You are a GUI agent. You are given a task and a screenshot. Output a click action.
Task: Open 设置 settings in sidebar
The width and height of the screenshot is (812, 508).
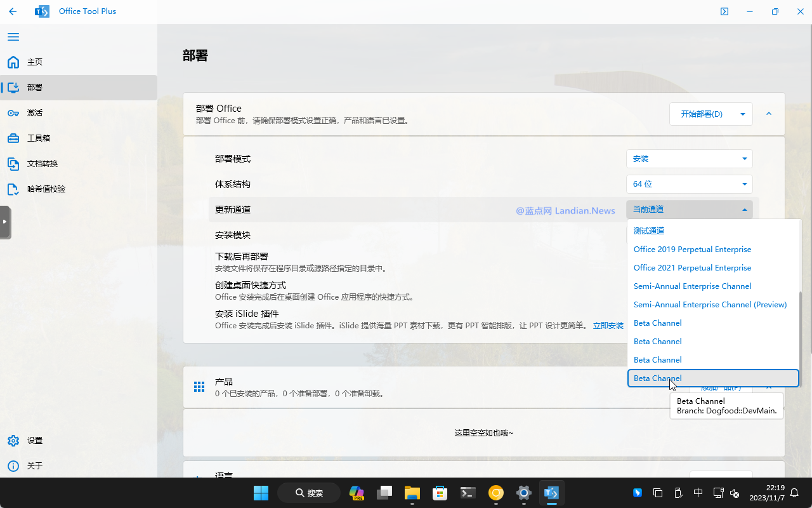click(35, 441)
